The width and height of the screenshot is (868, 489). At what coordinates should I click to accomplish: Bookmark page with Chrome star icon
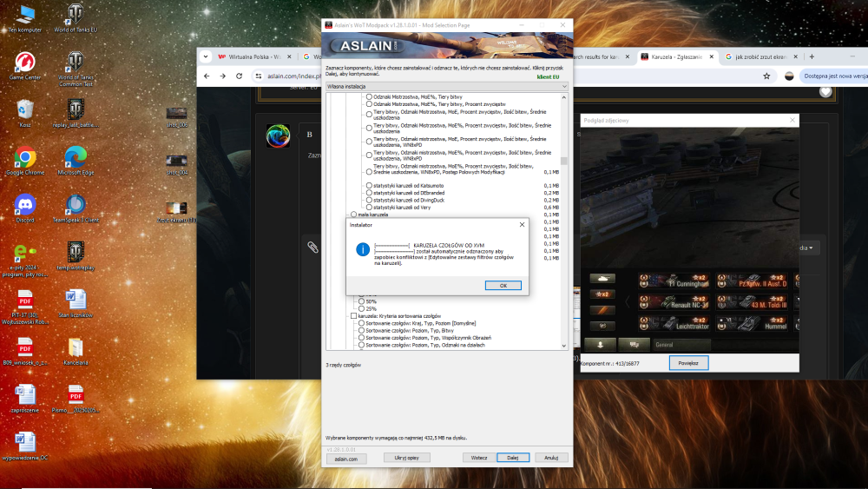pos(766,76)
